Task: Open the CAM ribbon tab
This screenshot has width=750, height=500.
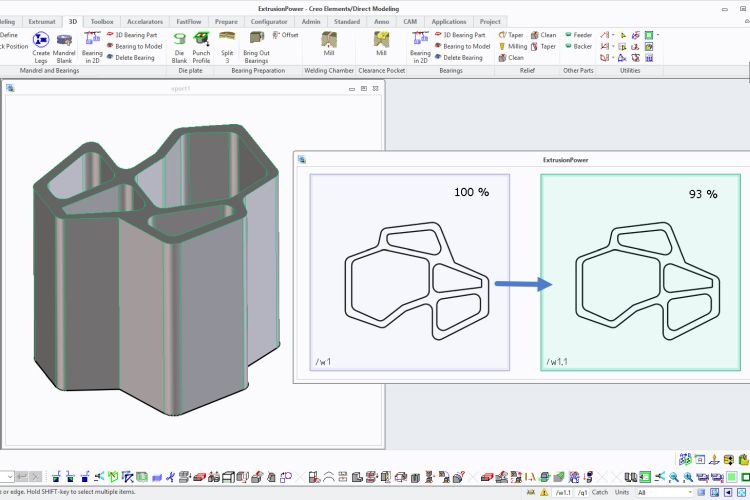Action: pos(410,22)
